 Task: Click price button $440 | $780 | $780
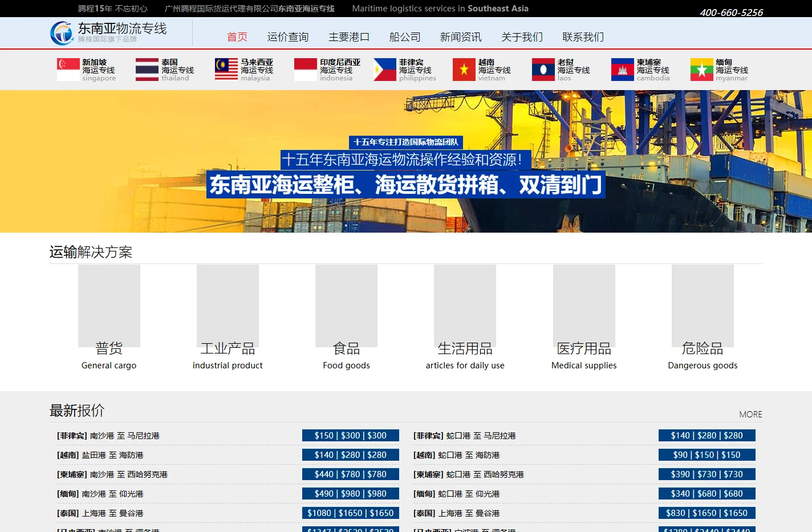(x=351, y=474)
